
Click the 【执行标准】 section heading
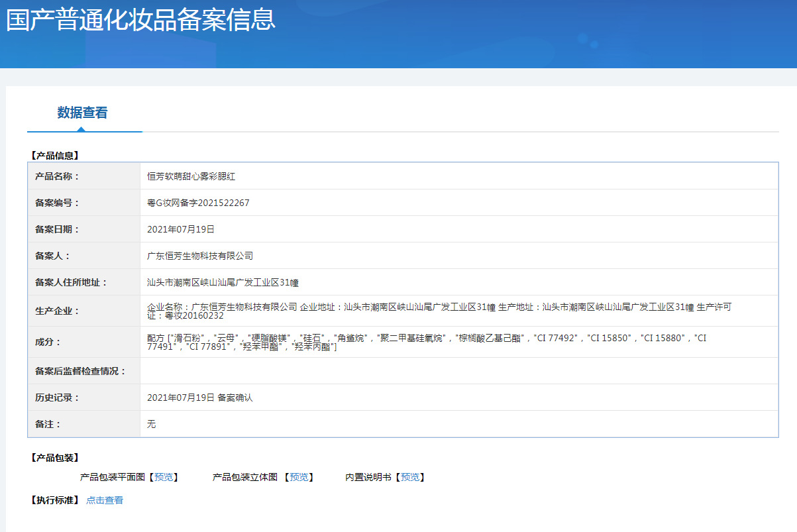click(x=54, y=500)
